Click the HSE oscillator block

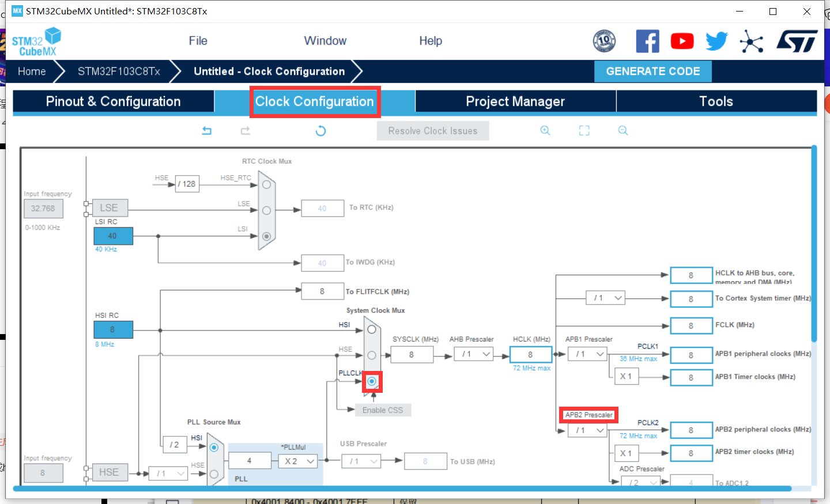pyautogui.click(x=110, y=472)
